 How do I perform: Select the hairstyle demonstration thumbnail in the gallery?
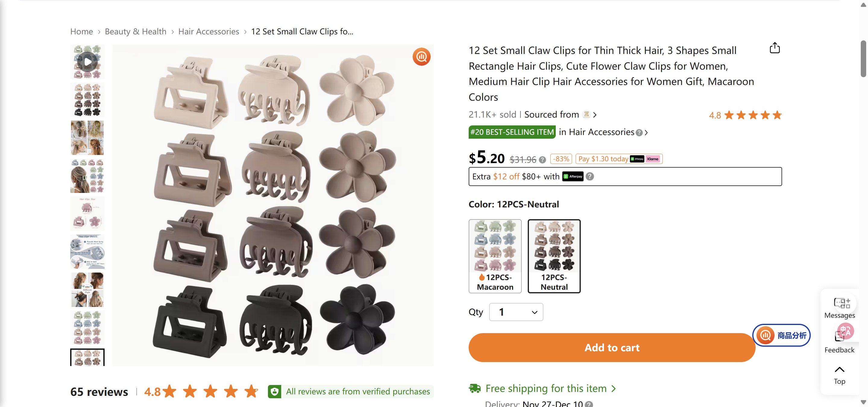pos(87,138)
